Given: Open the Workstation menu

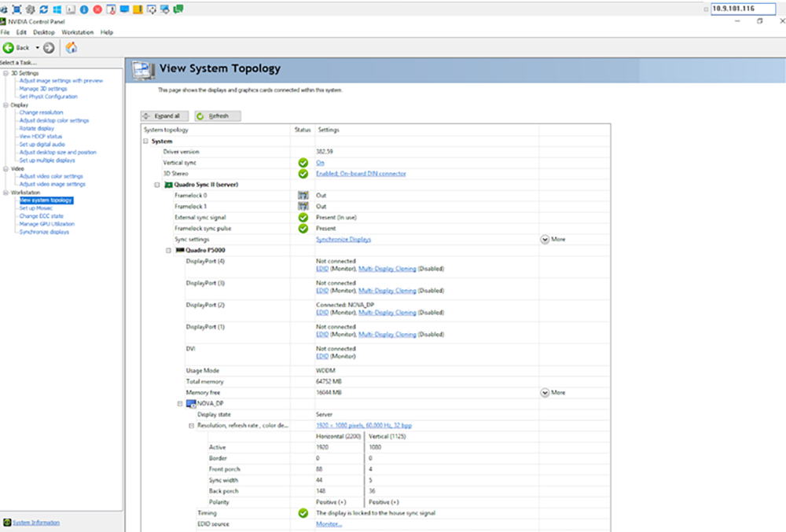Looking at the screenshot, I should 78,32.
